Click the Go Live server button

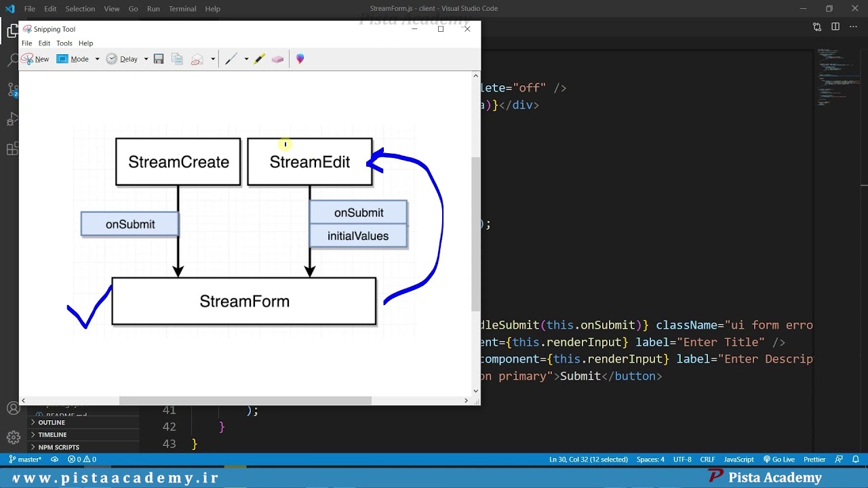coord(779,460)
